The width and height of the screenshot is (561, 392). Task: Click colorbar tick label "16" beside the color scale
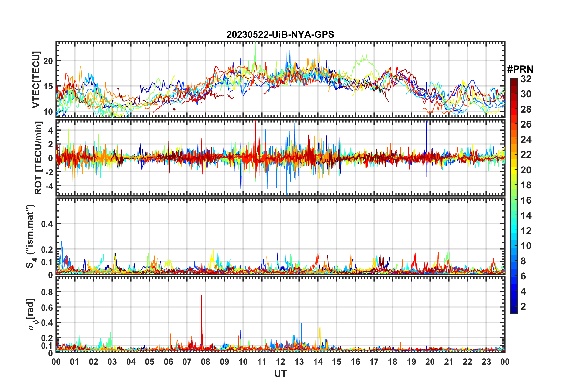coord(526,200)
